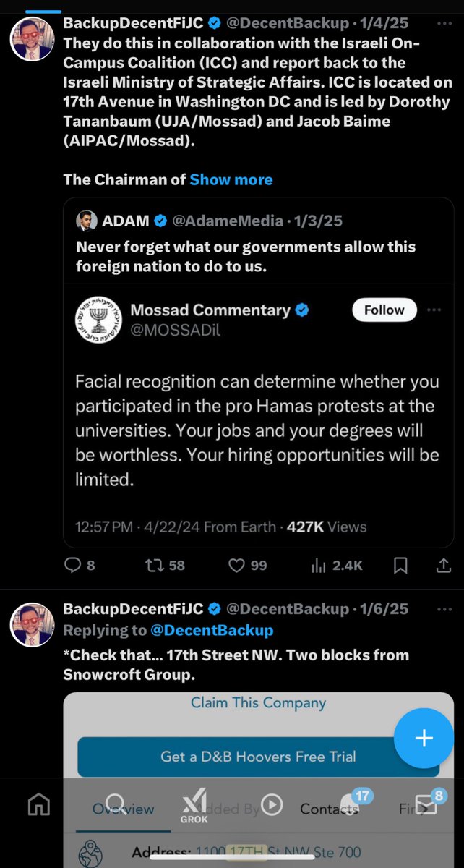Open the @DecentBackup replying-to link
Viewport: 464px width, 868px height.
[x=212, y=630]
